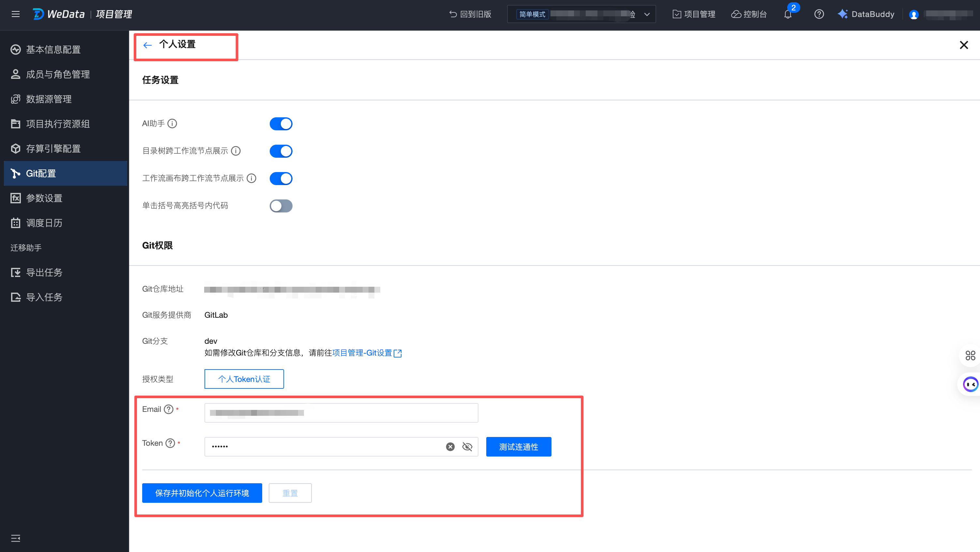Follow the 项目管理-Git设置 link
The width and height of the screenshot is (980, 552).
coord(362,353)
